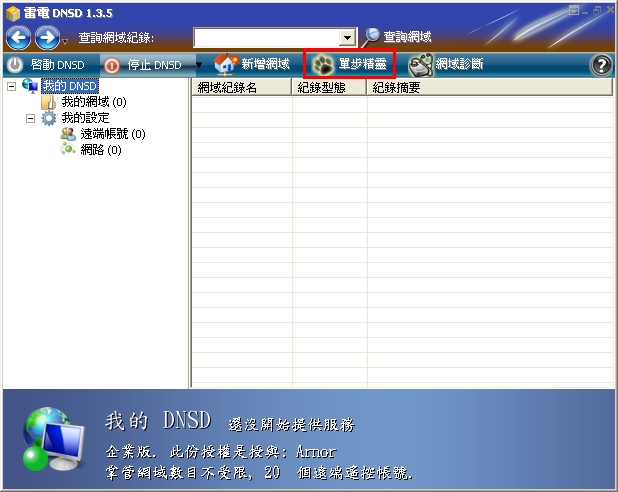Click the stethoscope 網域診斷 icon

420,65
